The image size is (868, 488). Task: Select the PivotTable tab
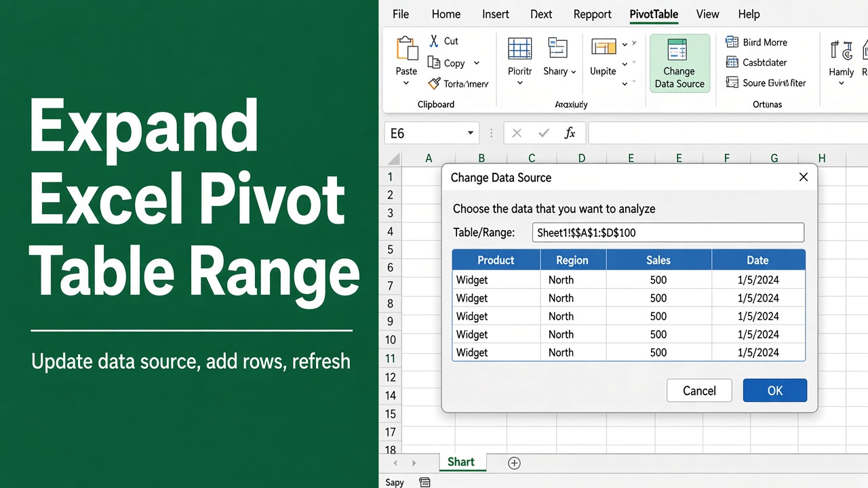click(x=654, y=14)
